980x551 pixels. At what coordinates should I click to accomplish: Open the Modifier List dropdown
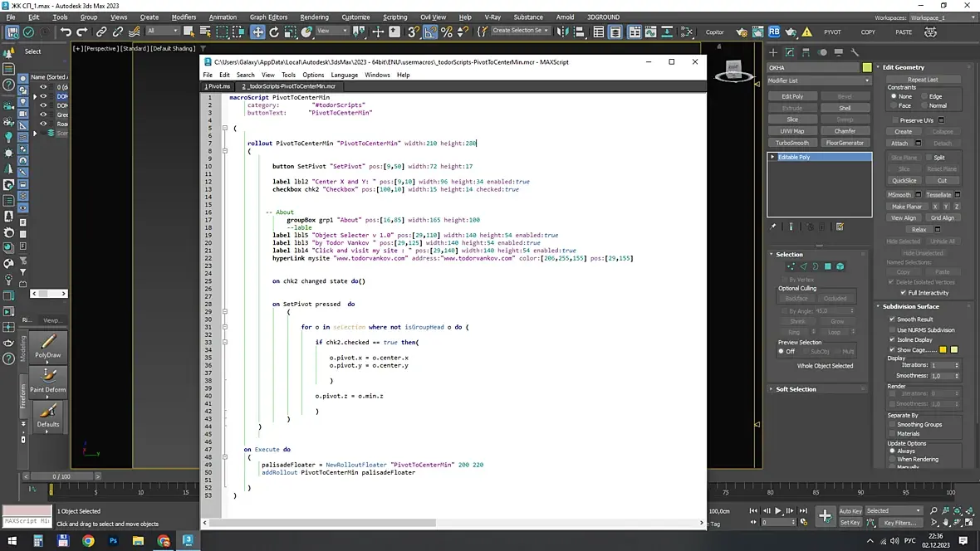click(x=819, y=80)
